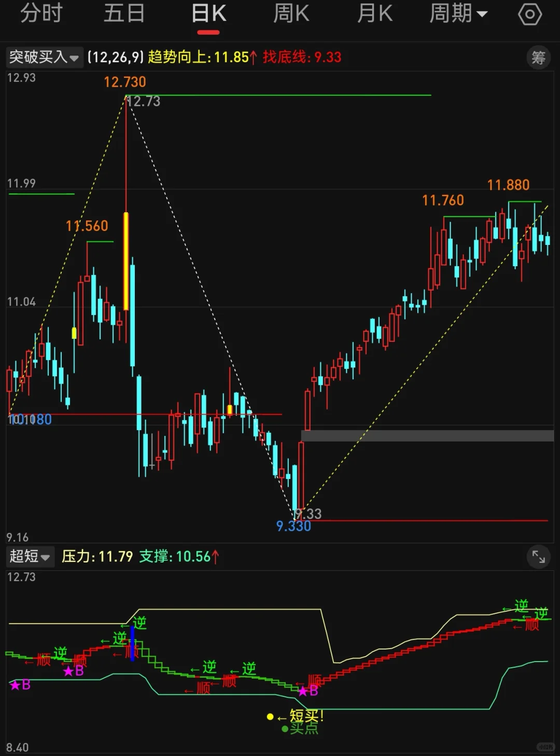
Task: Expand the 周期 dropdown
Action: (458, 13)
